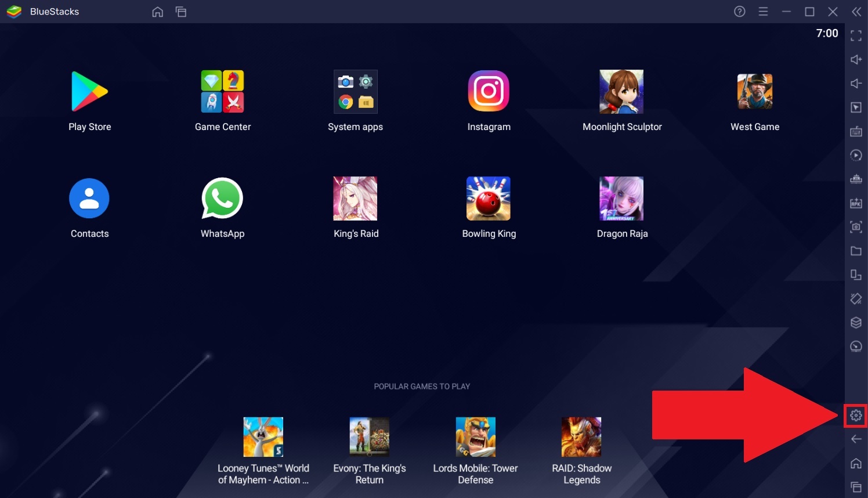Image resolution: width=868 pixels, height=498 pixels.
Task: Launch Instagram
Action: click(489, 91)
